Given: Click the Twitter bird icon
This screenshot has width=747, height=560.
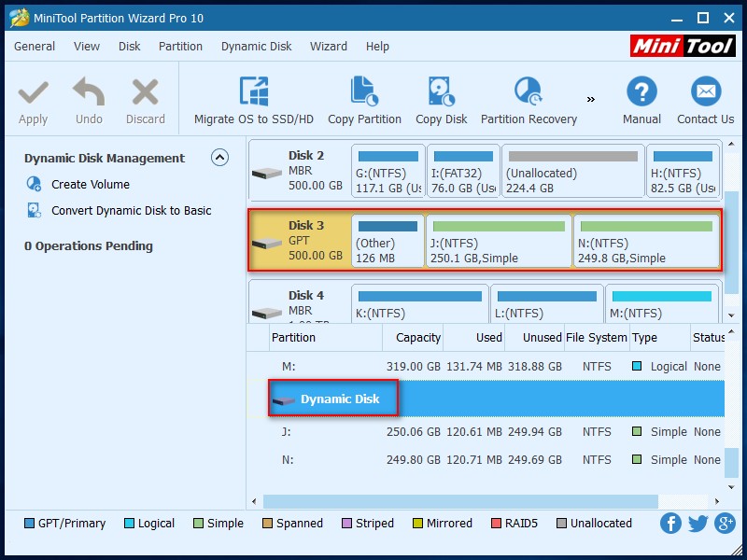Looking at the screenshot, I should coord(698,524).
